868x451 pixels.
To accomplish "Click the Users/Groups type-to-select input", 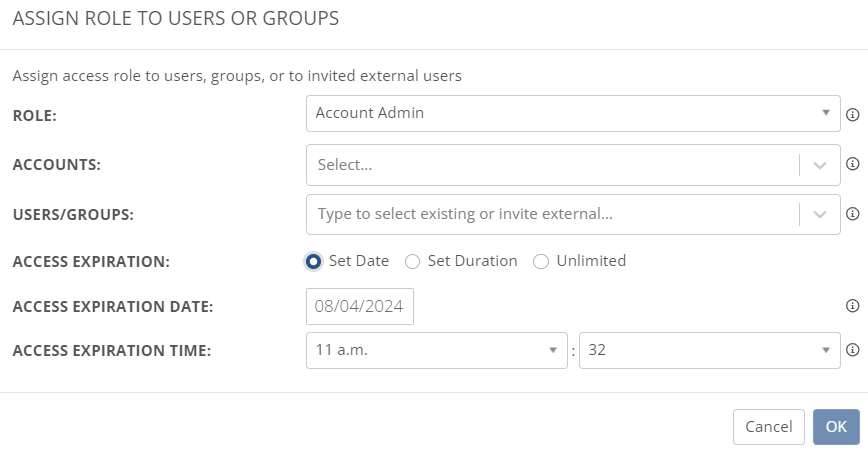I will 552,214.
